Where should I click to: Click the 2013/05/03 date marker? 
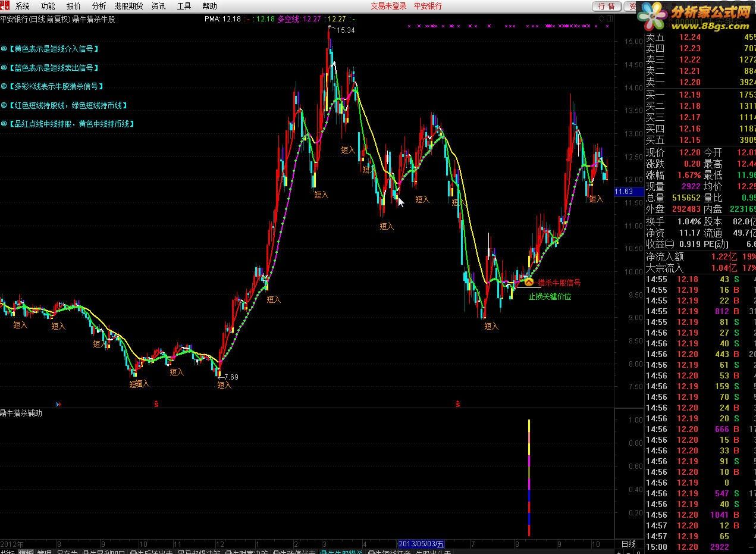(421, 544)
